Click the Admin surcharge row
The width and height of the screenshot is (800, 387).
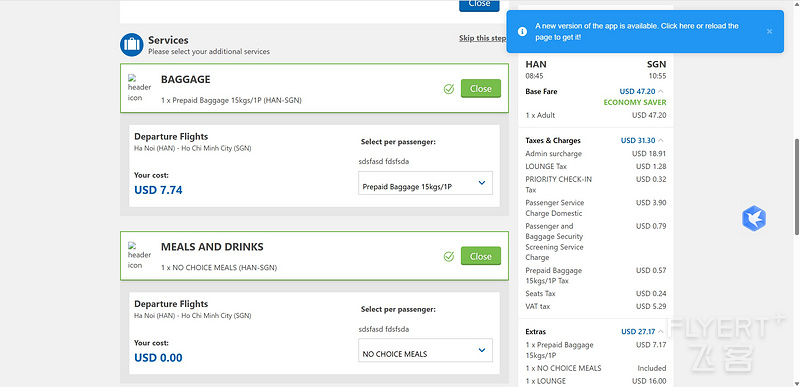pos(596,153)
